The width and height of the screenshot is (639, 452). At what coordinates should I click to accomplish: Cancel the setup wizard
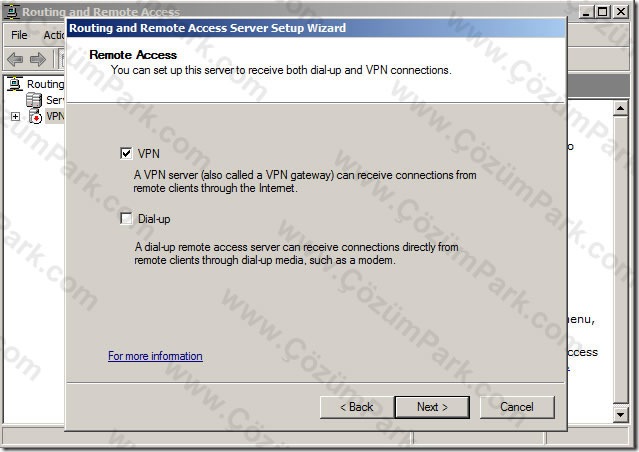click(x=517, y=407)
